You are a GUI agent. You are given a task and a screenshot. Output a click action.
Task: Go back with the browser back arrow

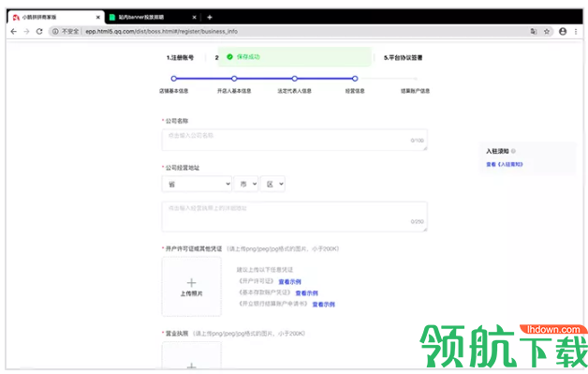click(x=14, y=32)
